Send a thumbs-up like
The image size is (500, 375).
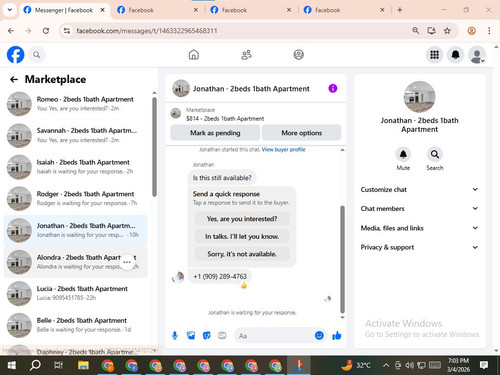[x=337, y=335]
